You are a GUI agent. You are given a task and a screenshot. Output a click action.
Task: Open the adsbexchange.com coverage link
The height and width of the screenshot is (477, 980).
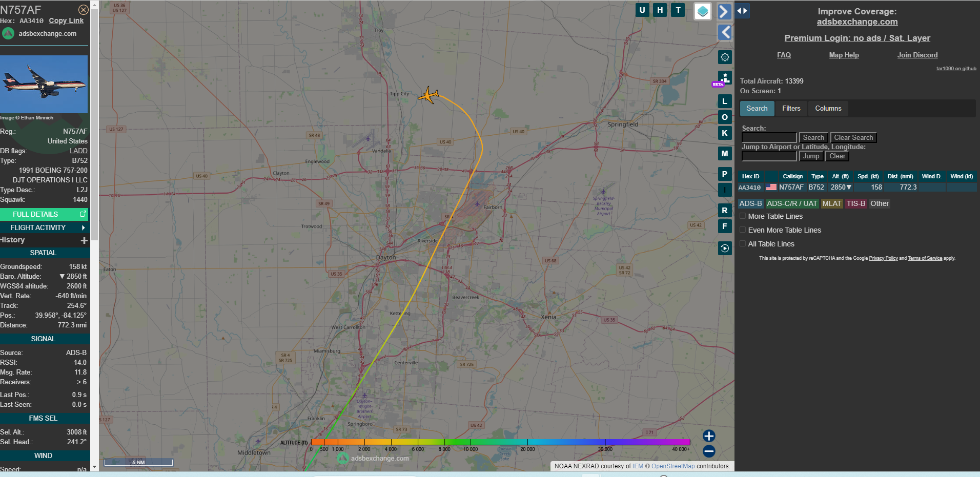coord(857,22)
